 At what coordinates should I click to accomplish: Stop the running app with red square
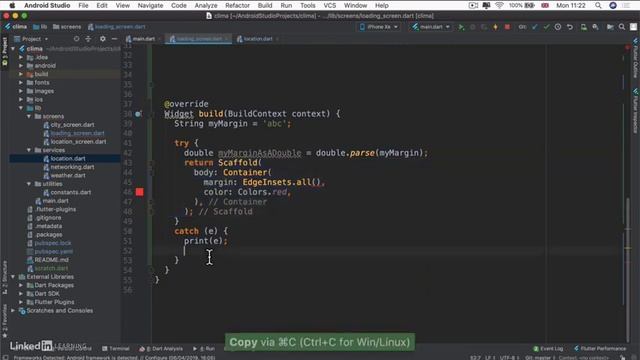507,27
